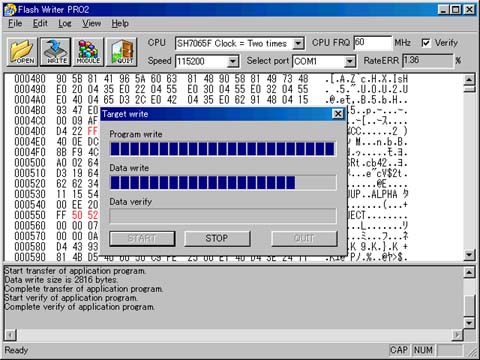Open the Edit menu
The height and width of the screenshot is (360, 480).
pos(40,24)
